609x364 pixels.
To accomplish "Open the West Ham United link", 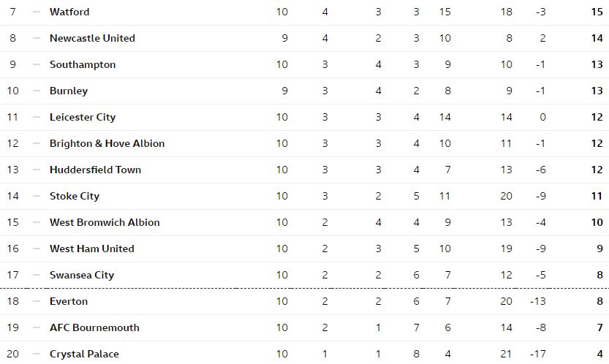I will point(92,249).
